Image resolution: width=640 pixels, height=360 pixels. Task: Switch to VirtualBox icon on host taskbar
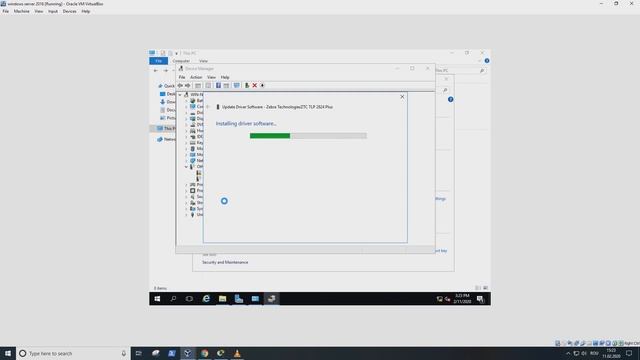click(x=188, y=353)
